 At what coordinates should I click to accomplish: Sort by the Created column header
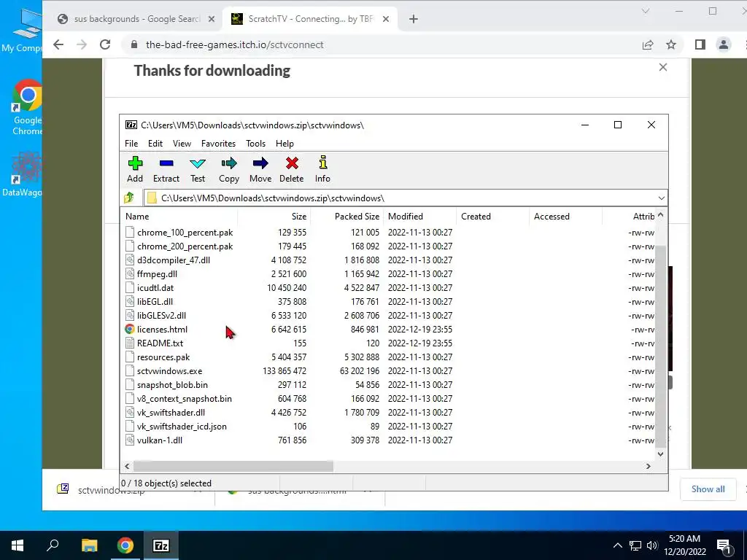[493, 216]
